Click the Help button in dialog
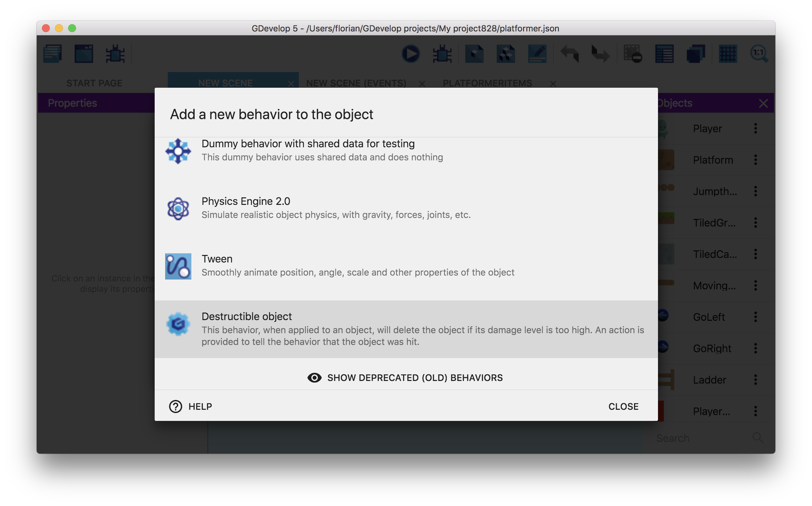The width and height of the screenshot is (812, 506). pyautogui.click(x=191, y=406)
